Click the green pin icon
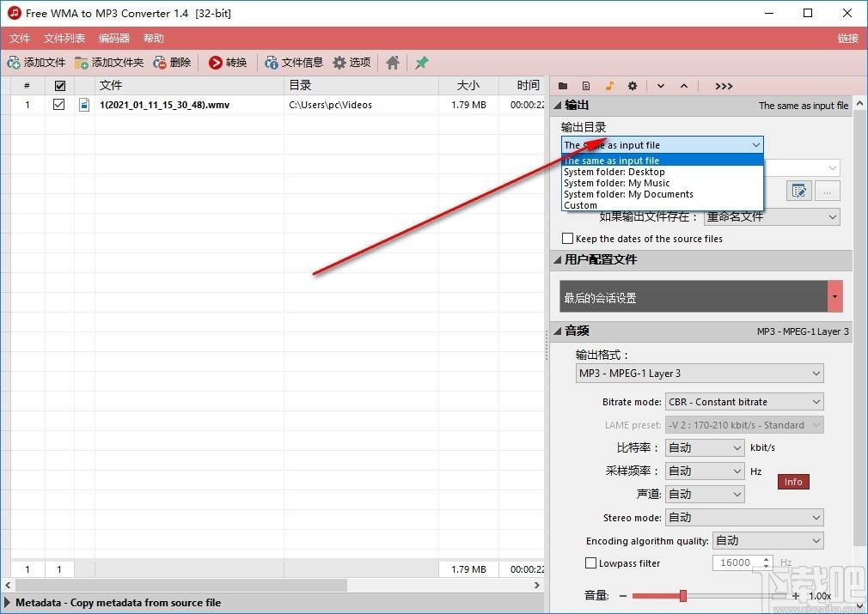868x614 pixels. point(422,63)
